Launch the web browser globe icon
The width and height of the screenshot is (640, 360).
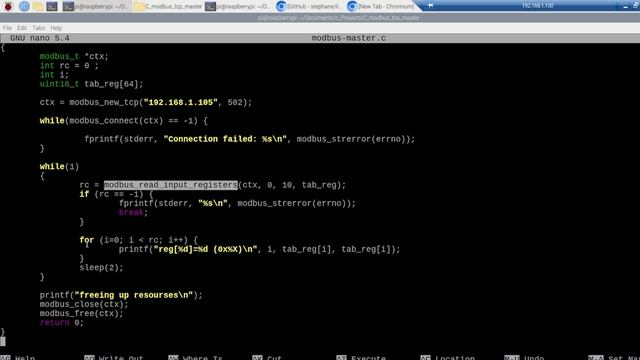[24, 6]
